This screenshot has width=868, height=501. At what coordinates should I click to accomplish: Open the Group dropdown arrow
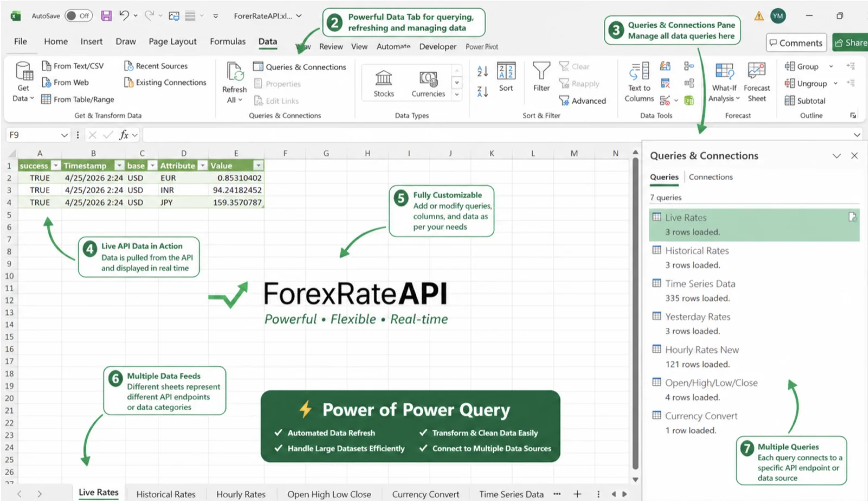[831, 66]
